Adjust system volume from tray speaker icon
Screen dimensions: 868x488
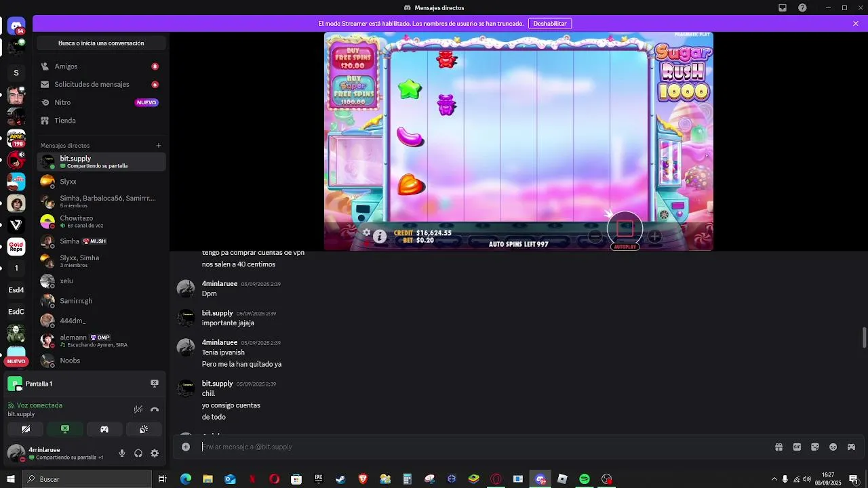pos(806,479)
